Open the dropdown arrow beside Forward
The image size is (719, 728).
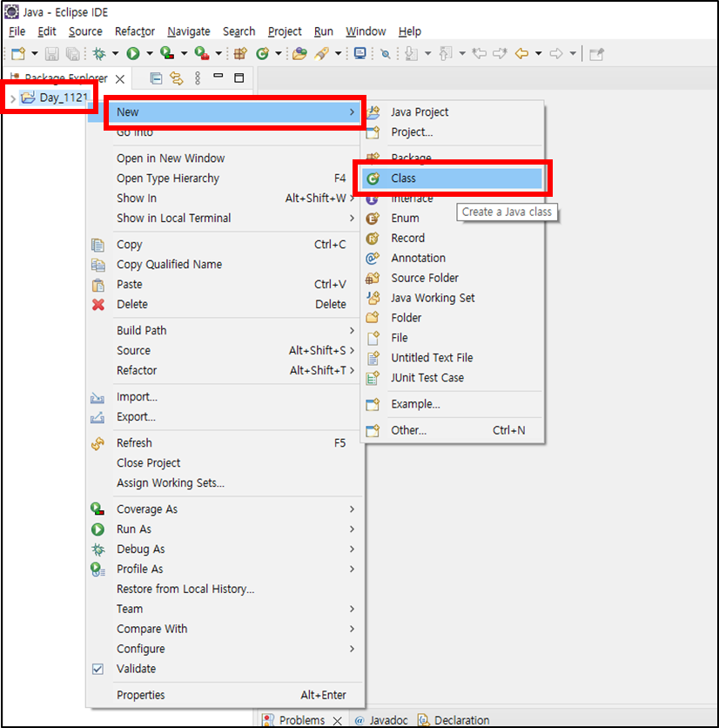pos(573,54)
